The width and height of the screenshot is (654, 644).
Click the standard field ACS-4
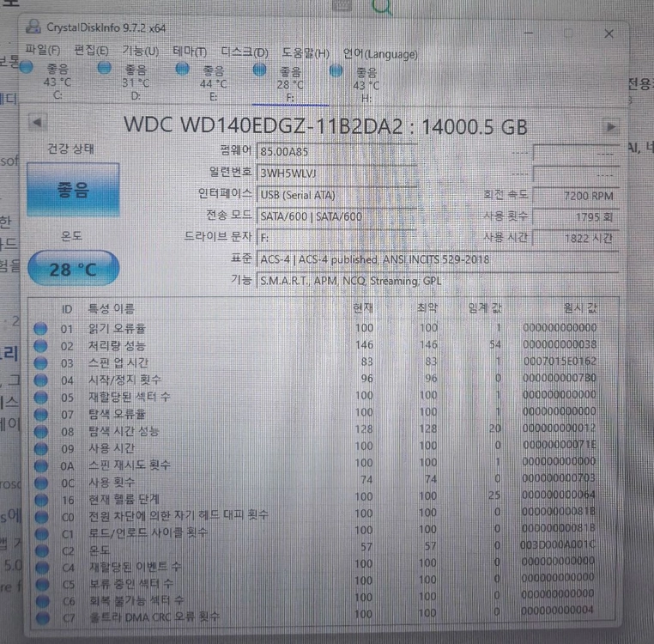(x=438, y=259)
